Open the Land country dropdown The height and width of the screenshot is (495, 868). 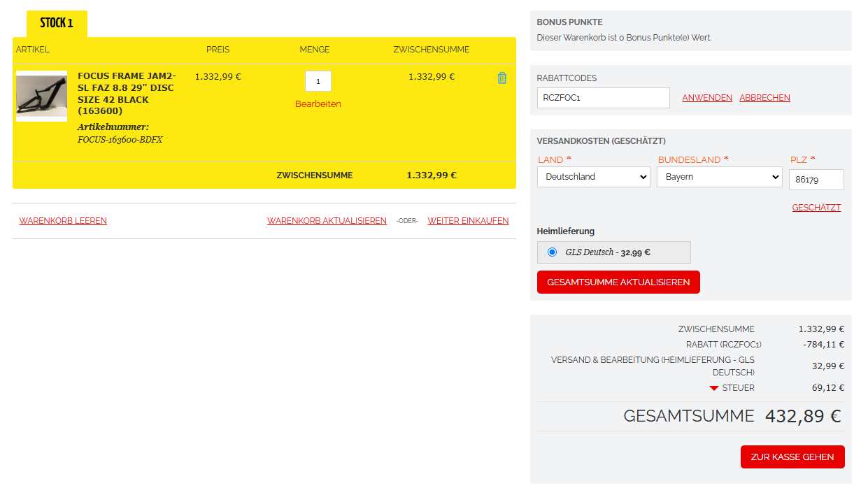point(593,177)
